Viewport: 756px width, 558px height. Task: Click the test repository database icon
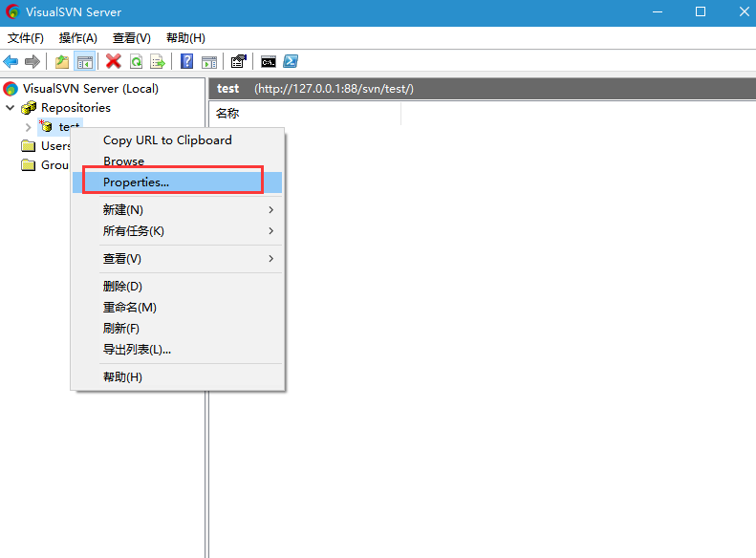pyautogui.click(x=46, y=126)
